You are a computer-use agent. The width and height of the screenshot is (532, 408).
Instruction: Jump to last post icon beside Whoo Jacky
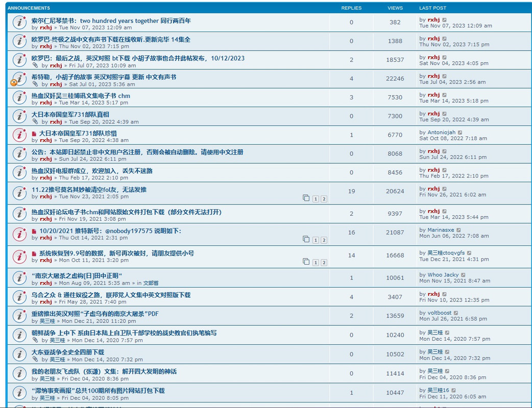[x=463, y=275]
